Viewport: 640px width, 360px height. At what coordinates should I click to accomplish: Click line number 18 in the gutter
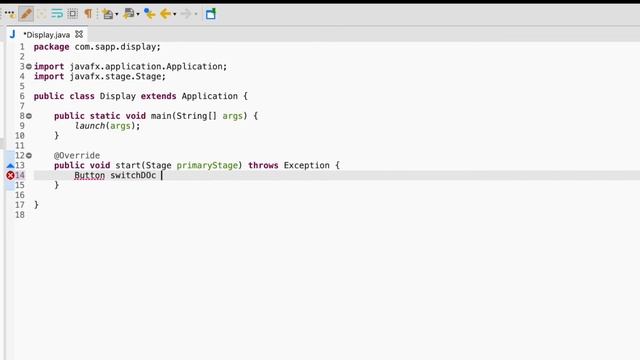point(20,215)
